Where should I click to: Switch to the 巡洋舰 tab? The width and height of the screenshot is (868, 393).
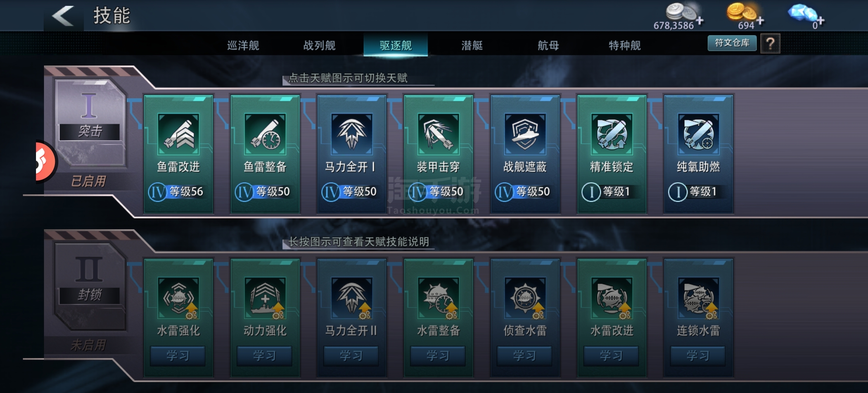[243, 45]
